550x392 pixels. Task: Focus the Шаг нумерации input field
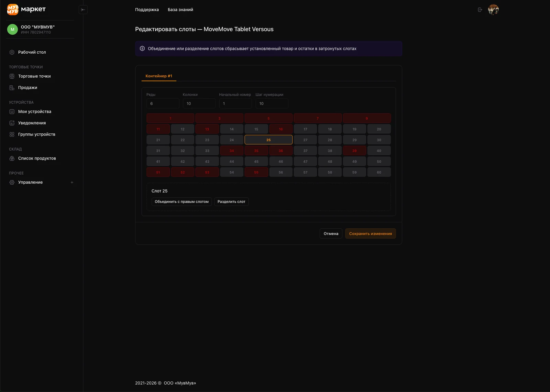point(272,104)
